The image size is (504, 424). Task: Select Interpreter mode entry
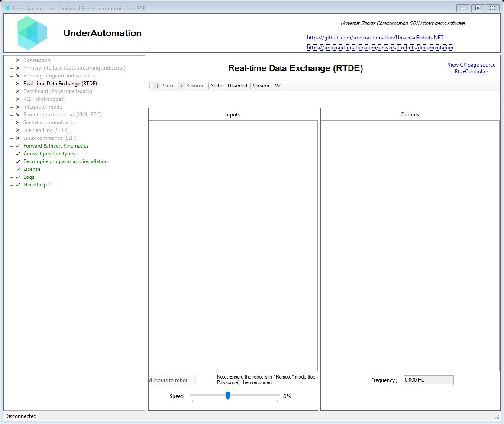pyautogui.click(x=43, y=107)
